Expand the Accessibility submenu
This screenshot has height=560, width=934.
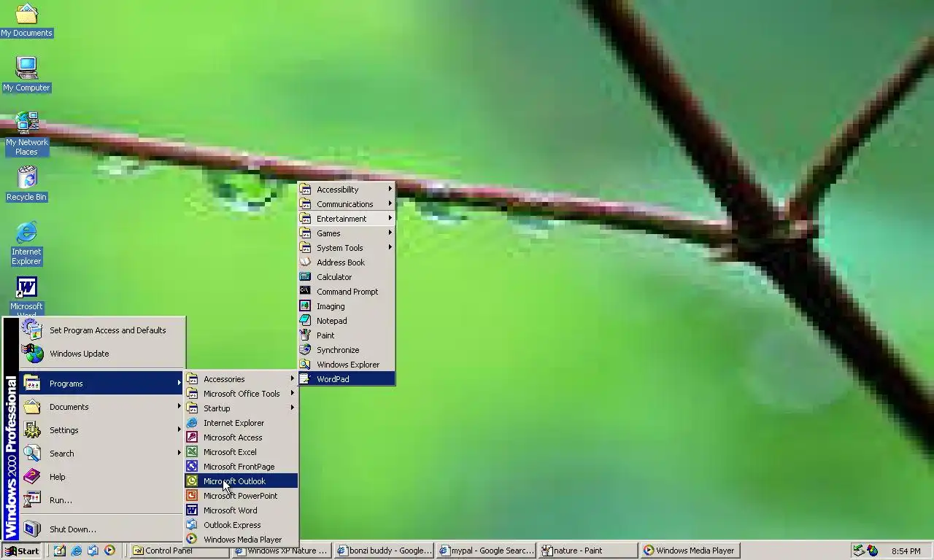click(347, 190)
